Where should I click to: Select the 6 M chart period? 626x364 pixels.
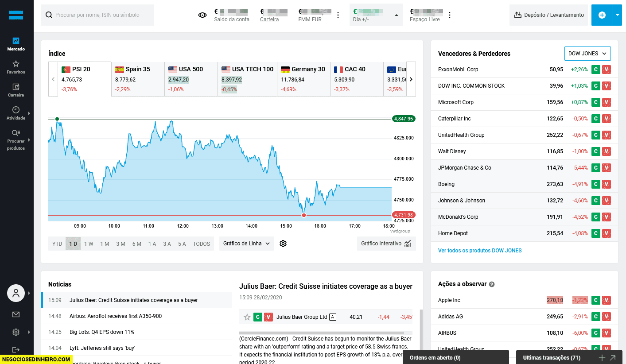pyautogui.click(x=136, y=244)
